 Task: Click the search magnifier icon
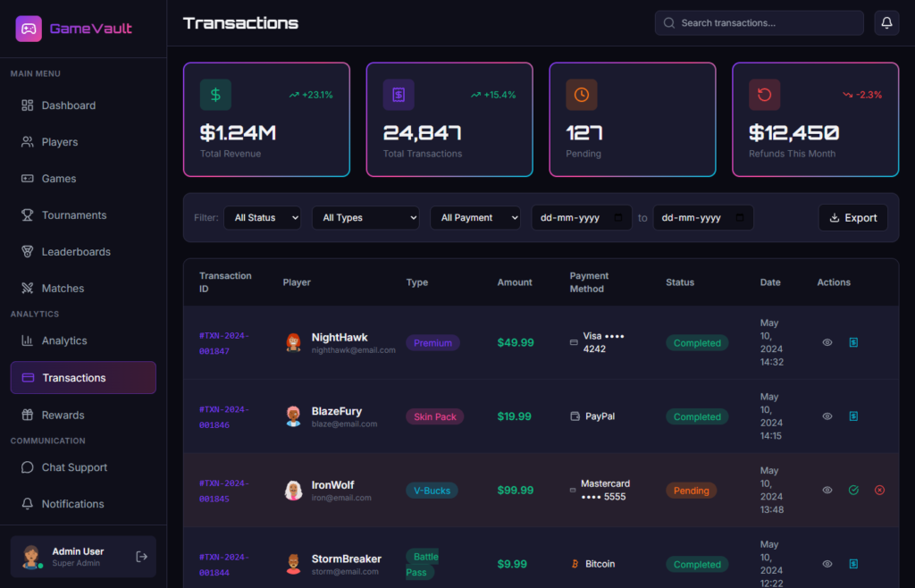coord(669,22)
